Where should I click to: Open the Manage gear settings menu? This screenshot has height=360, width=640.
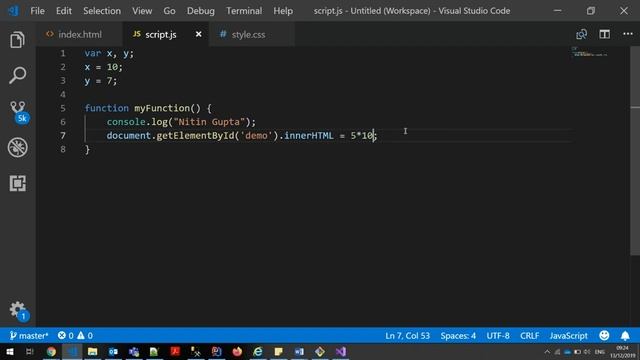pos(18,311)
